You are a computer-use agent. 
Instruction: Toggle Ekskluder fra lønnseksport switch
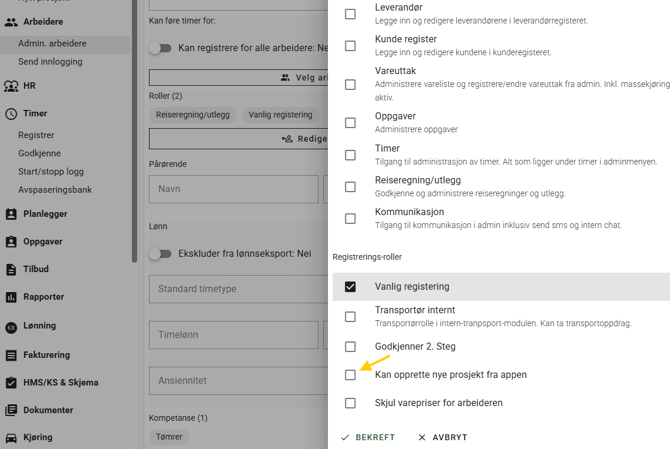[161, 254]
